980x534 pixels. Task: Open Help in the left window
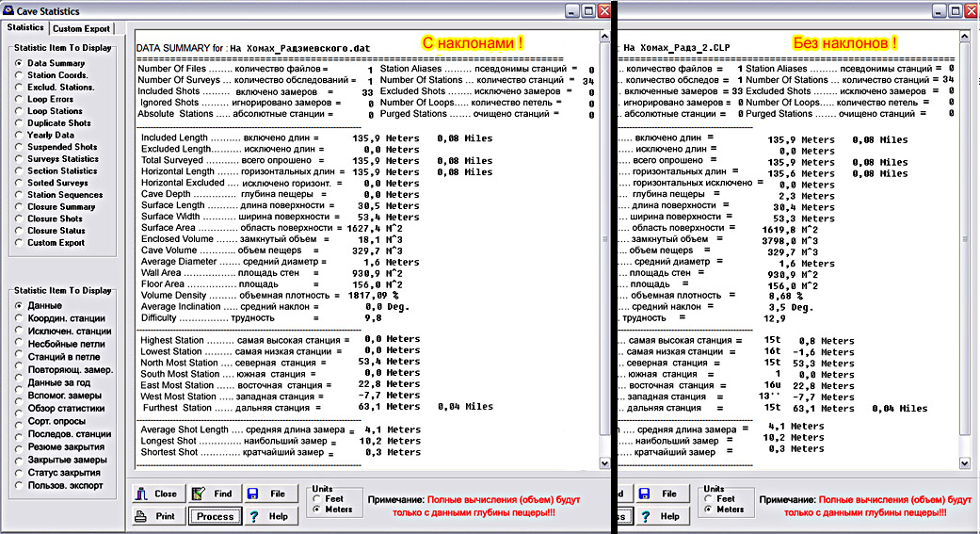point(267,516)
